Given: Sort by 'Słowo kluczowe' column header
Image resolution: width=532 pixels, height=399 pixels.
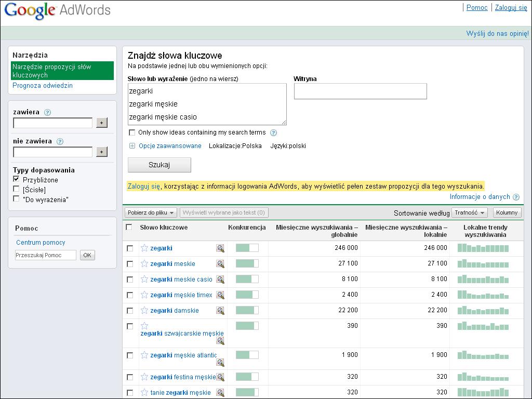Looking at the screenshot, I should [x=164, y=228].
